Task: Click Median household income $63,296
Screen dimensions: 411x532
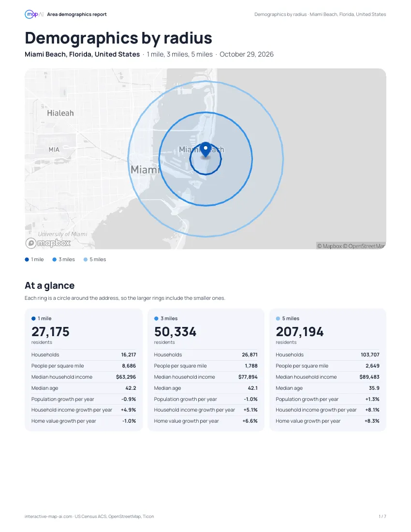Action: coord(126,377)
